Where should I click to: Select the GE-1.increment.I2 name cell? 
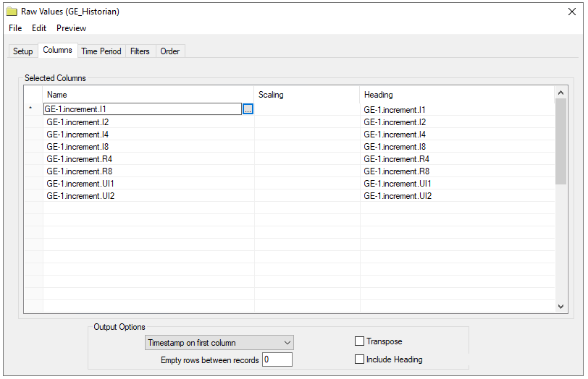click(x=148, y=122)
